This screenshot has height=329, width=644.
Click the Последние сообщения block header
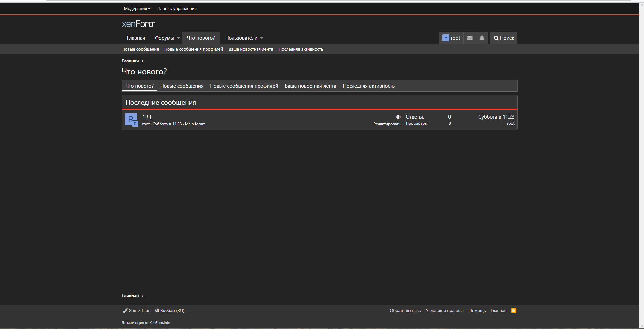click(x=319, y=103)
